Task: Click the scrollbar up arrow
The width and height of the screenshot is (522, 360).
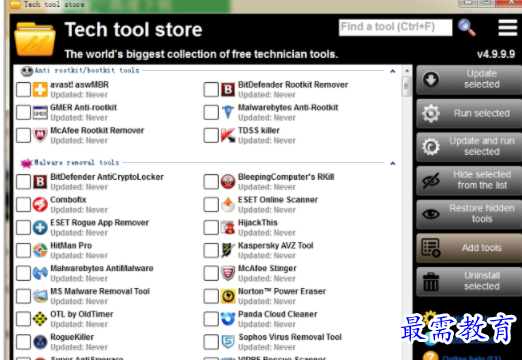Action: [407, 71]
